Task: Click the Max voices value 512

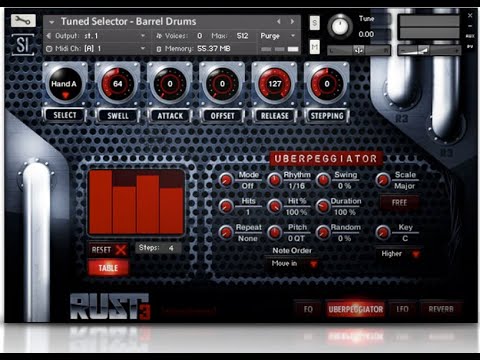Action: pos(242,36)
